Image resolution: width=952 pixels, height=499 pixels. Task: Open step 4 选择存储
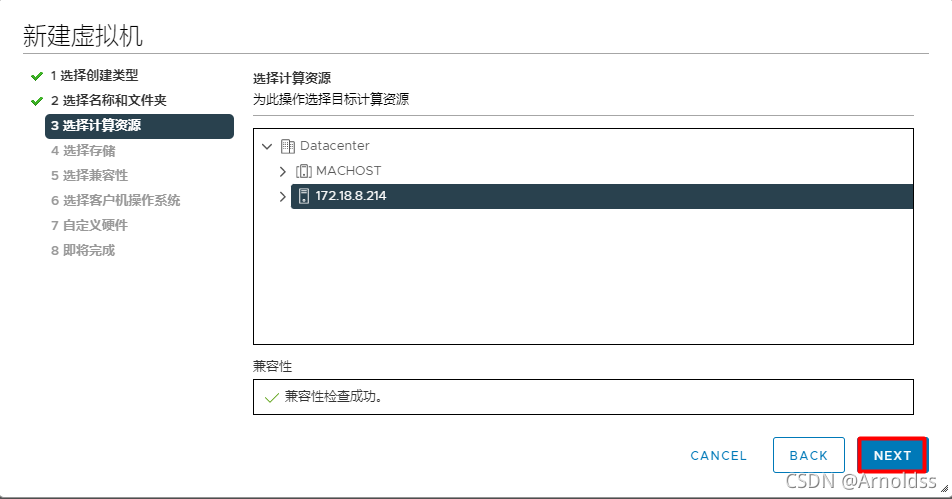click(x=83, y=151)
